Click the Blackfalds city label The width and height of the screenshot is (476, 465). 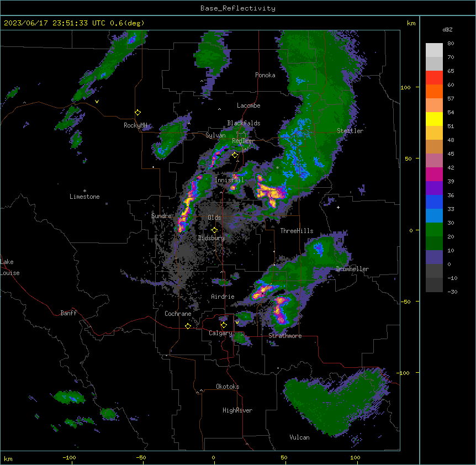click(244, 123)
